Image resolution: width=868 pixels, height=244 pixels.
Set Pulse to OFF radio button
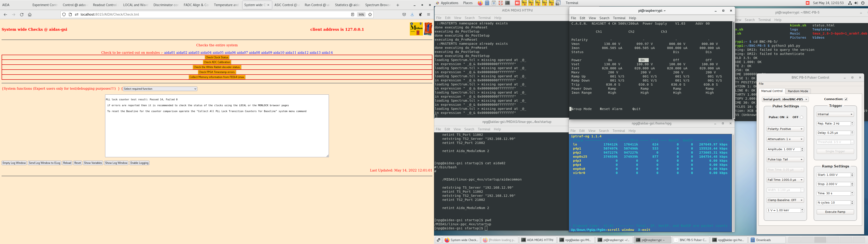coord(801,117)
